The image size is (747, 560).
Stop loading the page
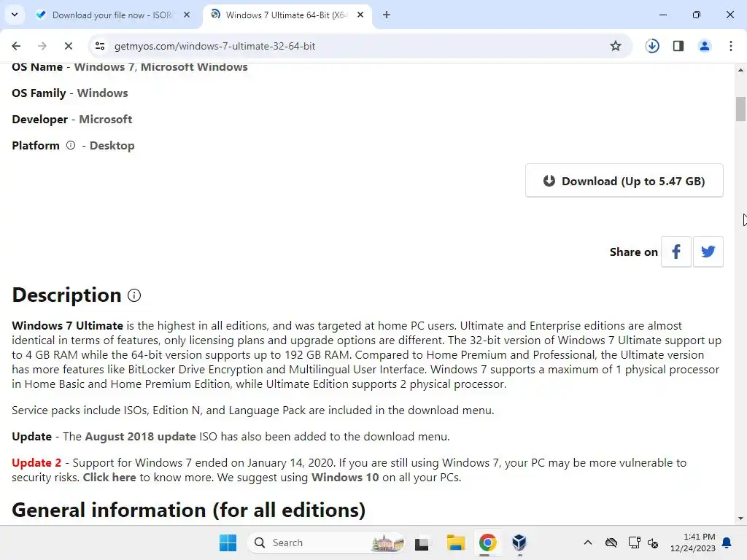(x=68, y=46)
